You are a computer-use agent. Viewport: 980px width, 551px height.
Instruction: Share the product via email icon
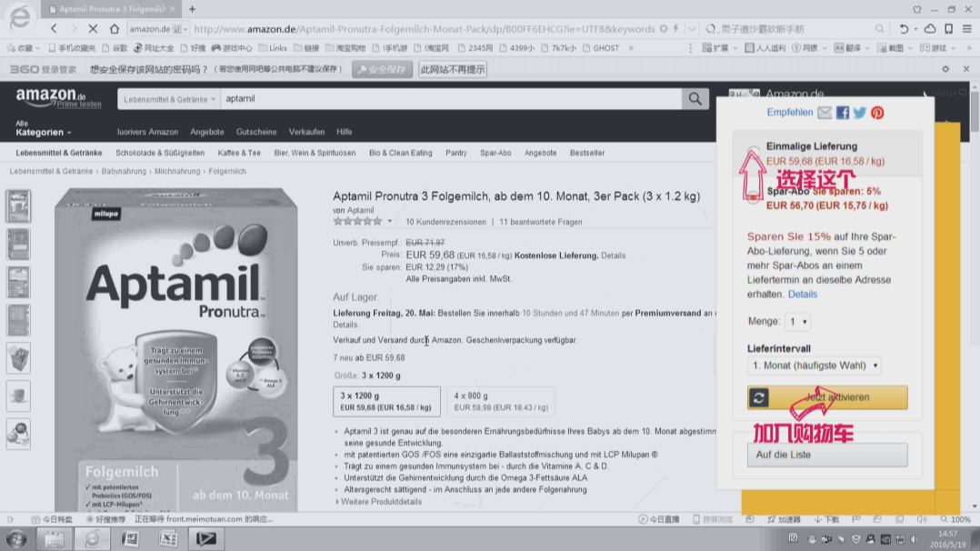pyautogui.click(x=825, y=113)
